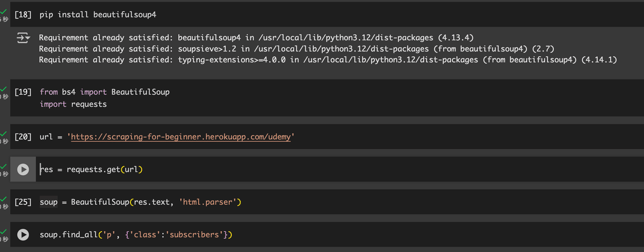Click execution count [25] of soup cell

[23, 203]
